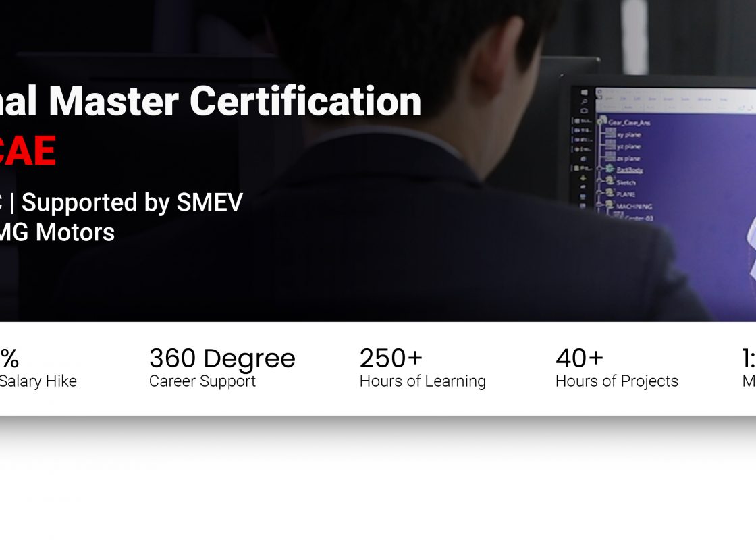This screenshot has height=540, width=756.
Task: Select the PLANE entry in the tree
Action: (x=625, y=194)
